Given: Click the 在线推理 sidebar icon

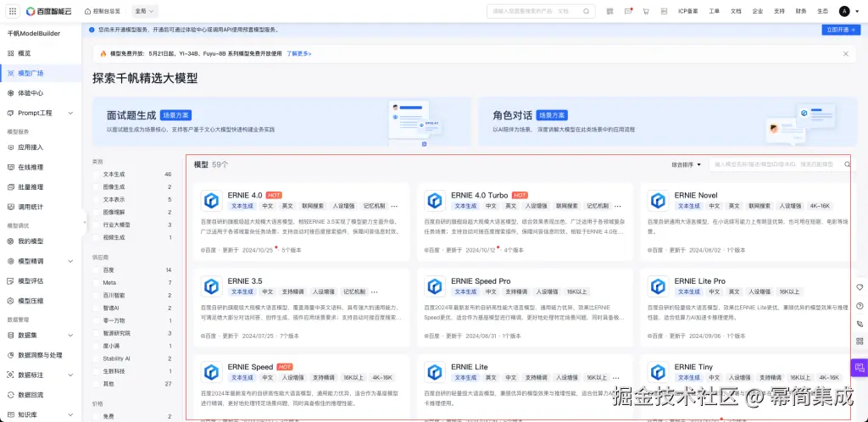Looking at the screenshot, I should coord(10,167).
